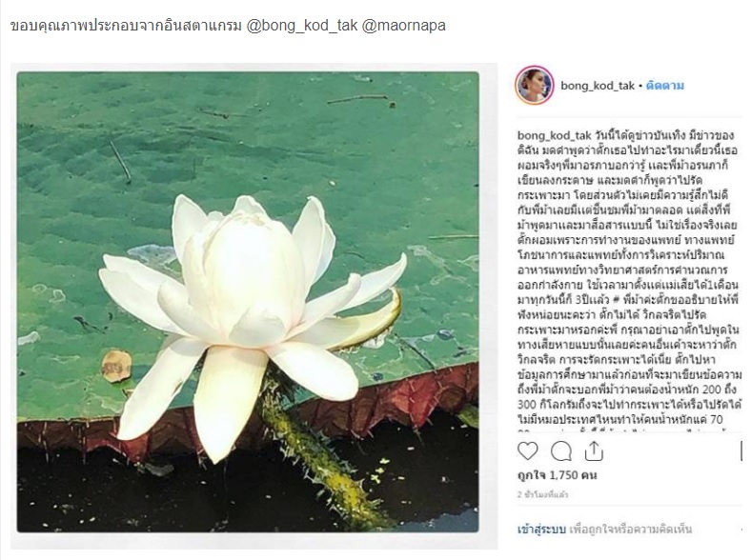Open the bong_kod_tak profile avatar
Viewport: 751px width, 560px height.
pyautogui.click(x=534, y=86)
